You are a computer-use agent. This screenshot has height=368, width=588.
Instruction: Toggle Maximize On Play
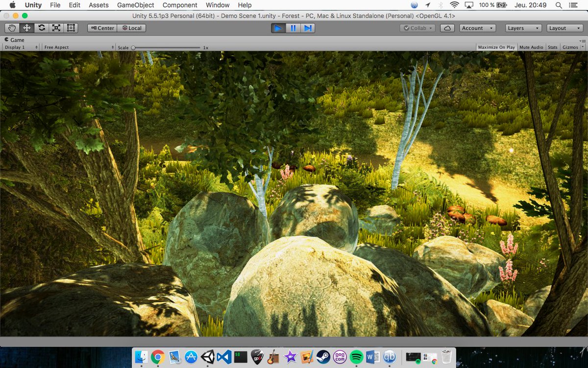click(x=496, y=47)
